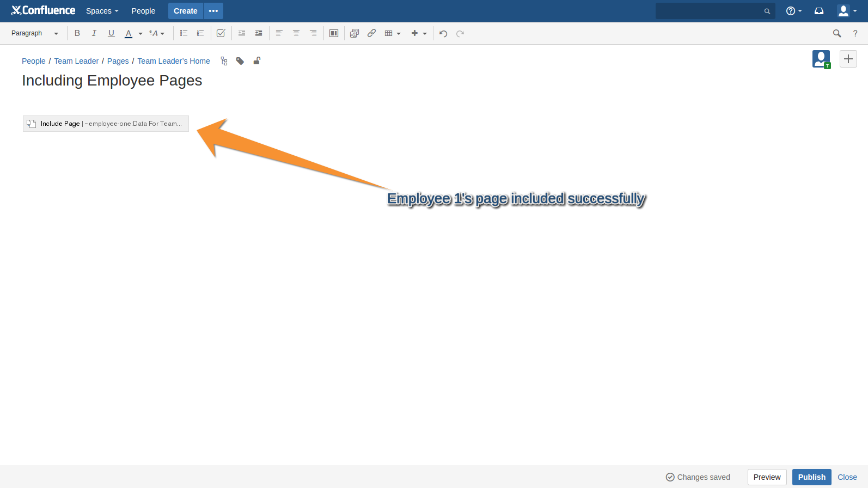Screen dimensions: 868x488
Task: Open the Team Leader's Home breadcrumb link
Action: click(174, 61)
